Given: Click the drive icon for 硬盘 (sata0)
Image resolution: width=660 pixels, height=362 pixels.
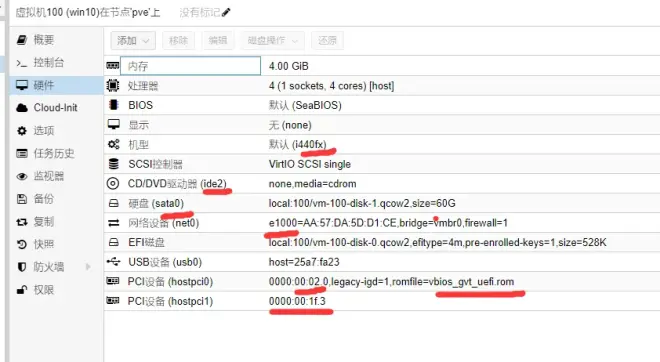Looking at the screenshot, I should 114,203.
